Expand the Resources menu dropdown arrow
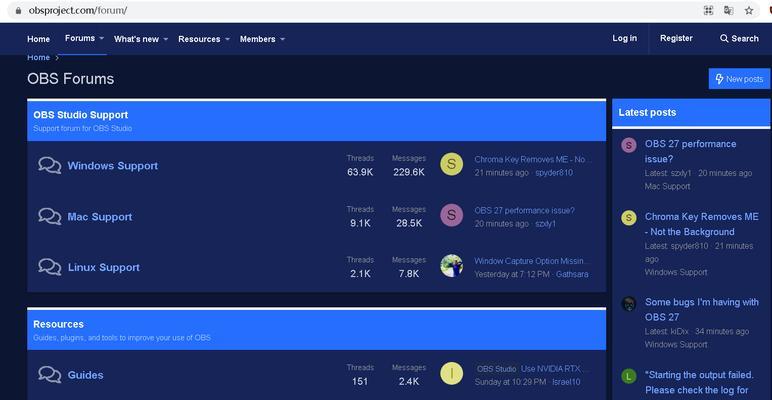This screenshot has height=400, width=772. click(227, 39)
